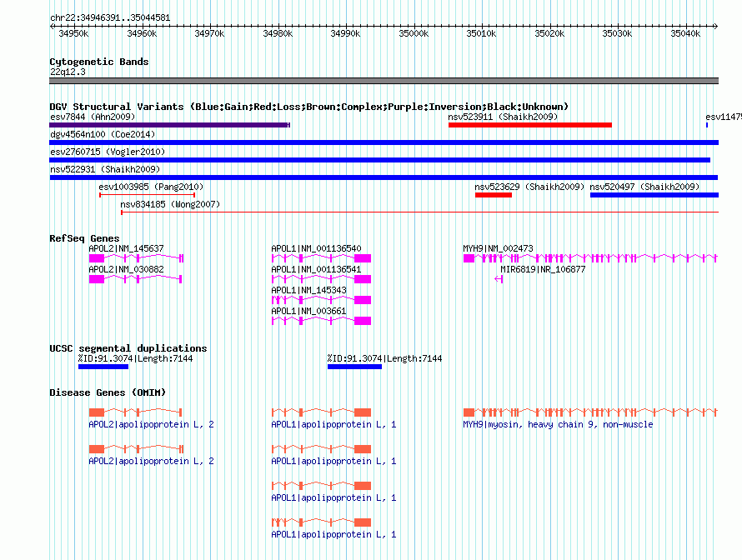
Task: Select the magenta APOL1 NM_001136541 gene model
Action: tap(321, 279)
